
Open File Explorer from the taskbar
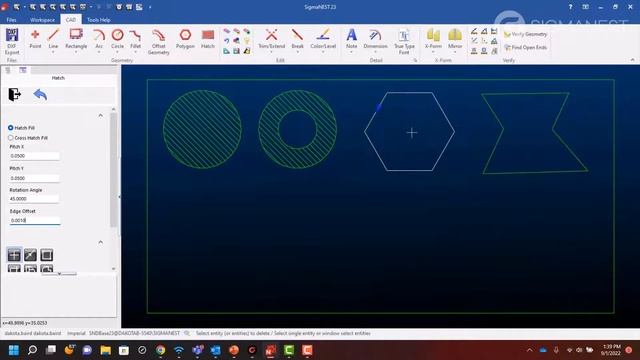(105, 350)
